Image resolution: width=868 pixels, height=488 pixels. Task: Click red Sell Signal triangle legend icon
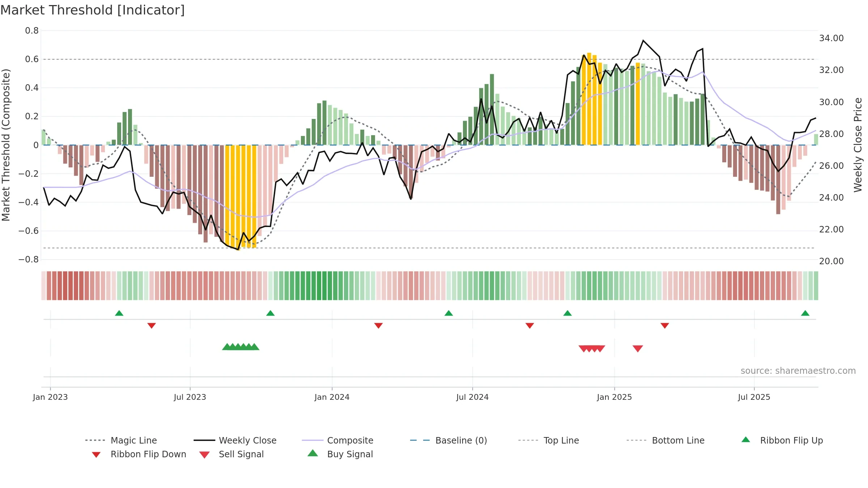coord(204,455)
